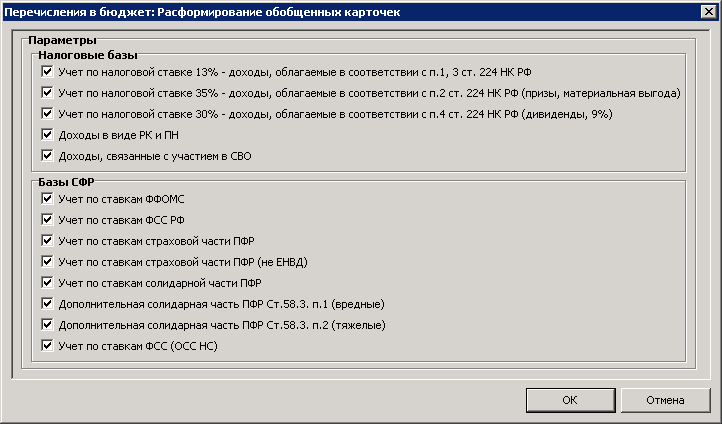Click the dialog title bar text
The width and height of the screenshot is (722, 424).
(202, 12)
